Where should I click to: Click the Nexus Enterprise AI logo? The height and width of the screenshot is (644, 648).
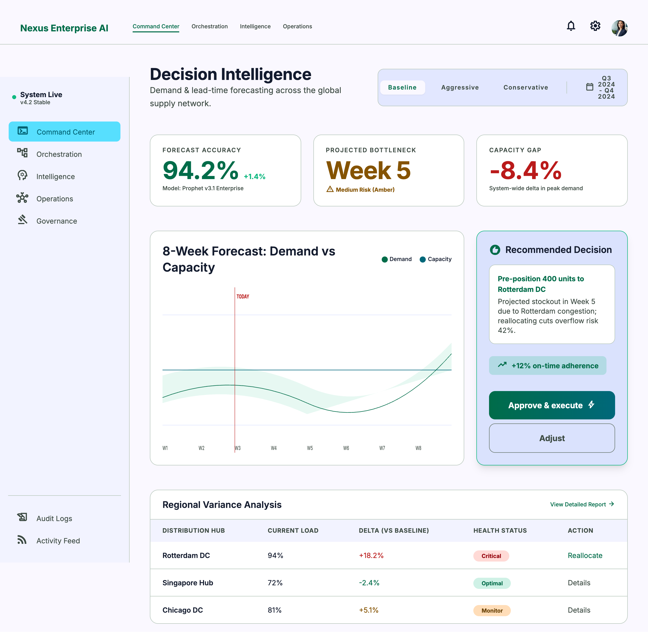pos(64,28)
